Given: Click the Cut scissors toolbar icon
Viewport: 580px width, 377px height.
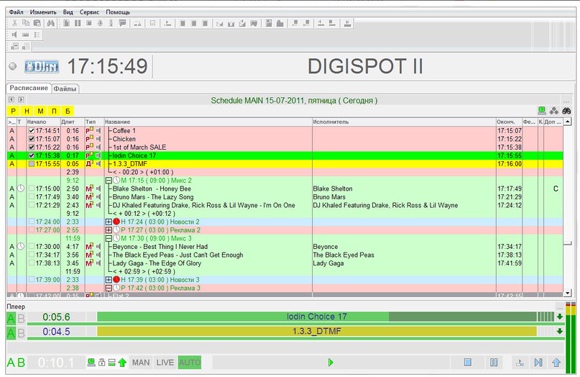Looking at the screenshot, I should 14,23.
